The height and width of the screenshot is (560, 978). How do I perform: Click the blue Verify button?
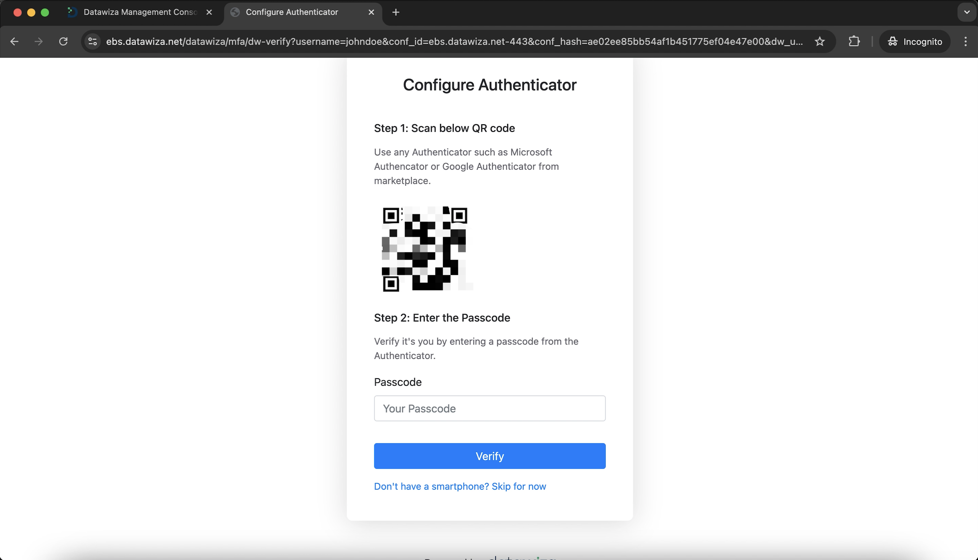[489, 456]
